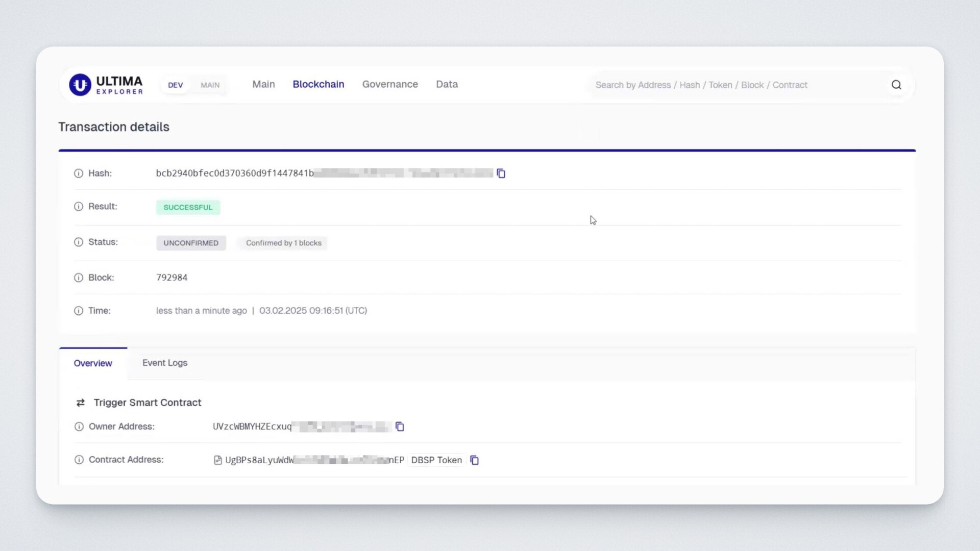The image size is (980, 551).
Task: Switch to Event Logs tab
Action: [164, 363]
